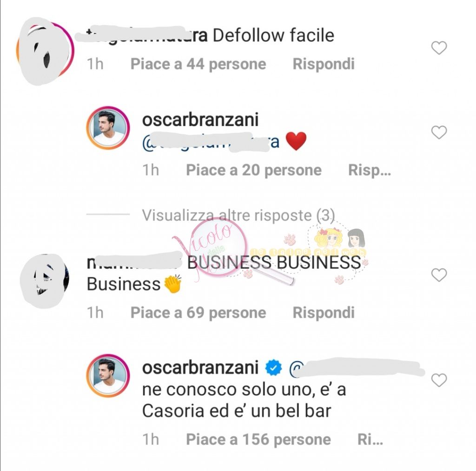The width and height of the screenshot is (476, 471).
Task: Like oscarbranzani's red heart reply
Action: click(x=439, y=132)
